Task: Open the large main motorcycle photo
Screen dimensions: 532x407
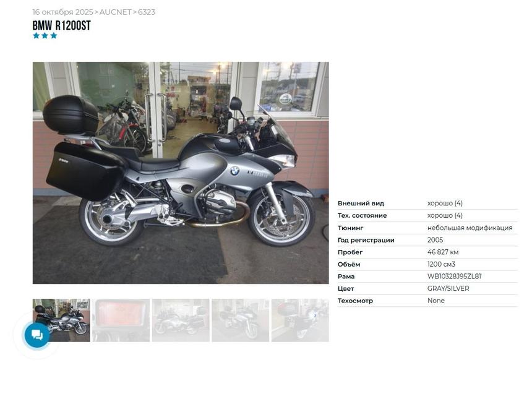Action: coord(181,173)
